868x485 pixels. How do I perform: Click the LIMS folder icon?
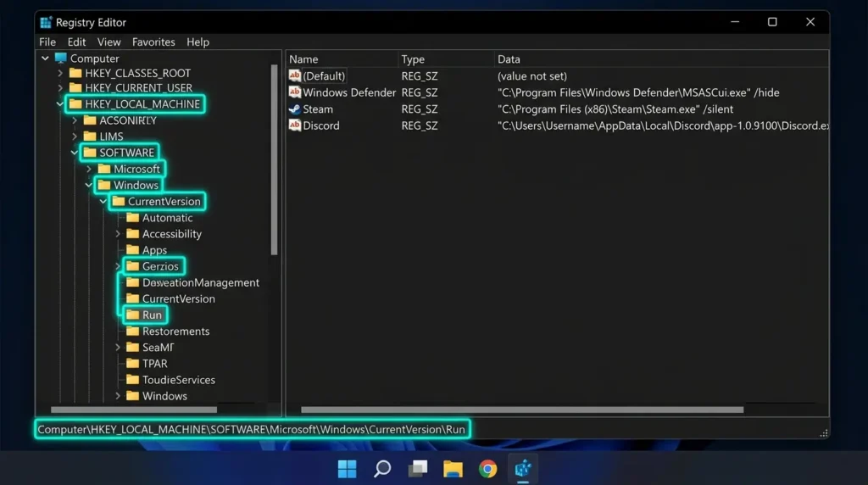(x=90, y=137)
